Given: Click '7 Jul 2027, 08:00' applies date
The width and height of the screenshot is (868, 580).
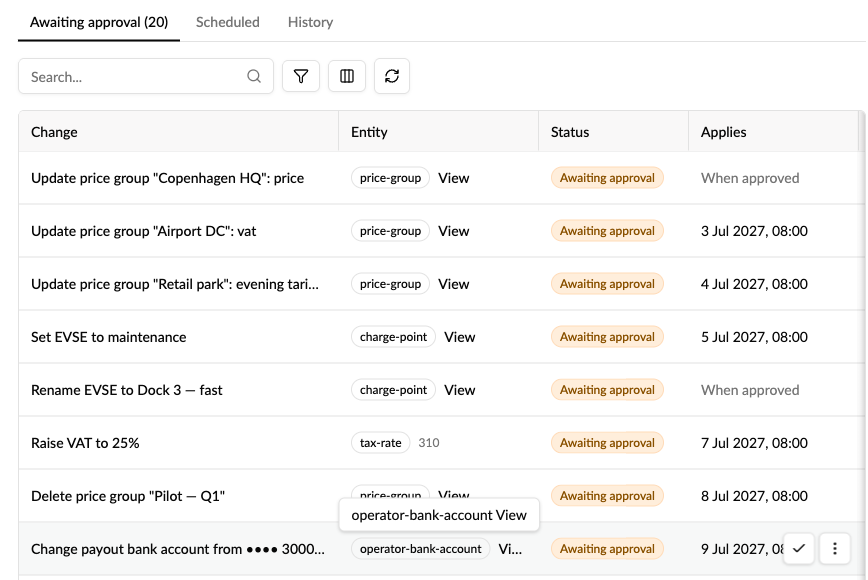Looking at the screenshot, I should point(754,443).
